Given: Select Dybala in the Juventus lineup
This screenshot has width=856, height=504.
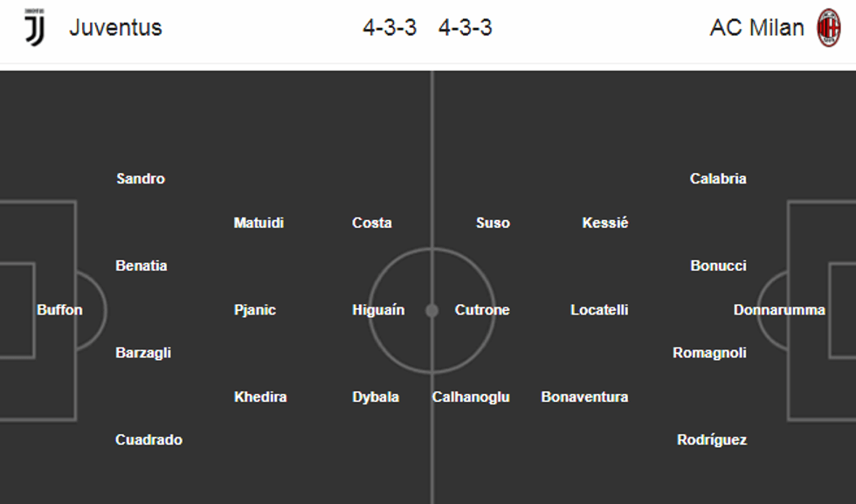Looking at the screenshot, I should (x=376, y=397).
